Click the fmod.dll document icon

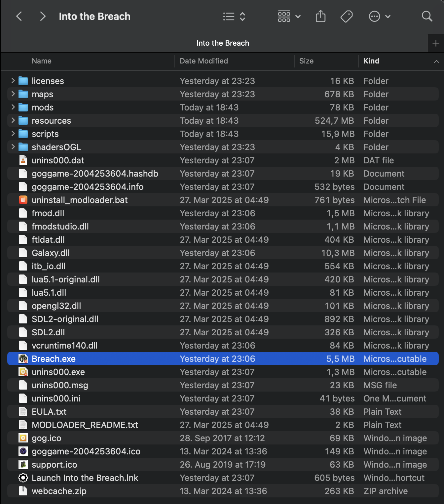click(x=23, y=213)
